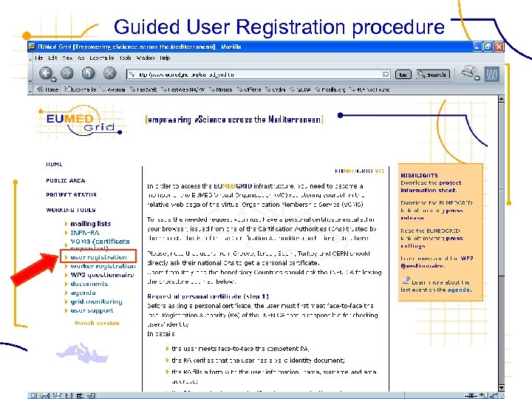Click the Mozilla throbber logo
The height and width of the screenshot is (399, 532).
tap(492, 74)
